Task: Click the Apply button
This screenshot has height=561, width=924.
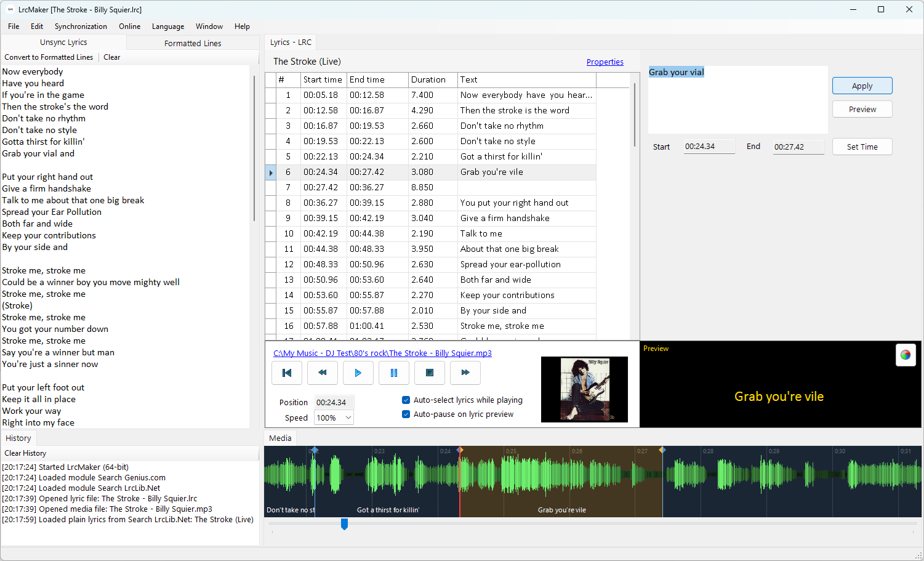Action: pos(862,86)
